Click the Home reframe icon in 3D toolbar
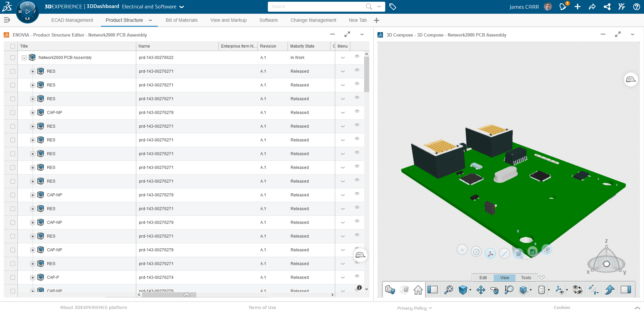The image size is (644, 313). 418,290
